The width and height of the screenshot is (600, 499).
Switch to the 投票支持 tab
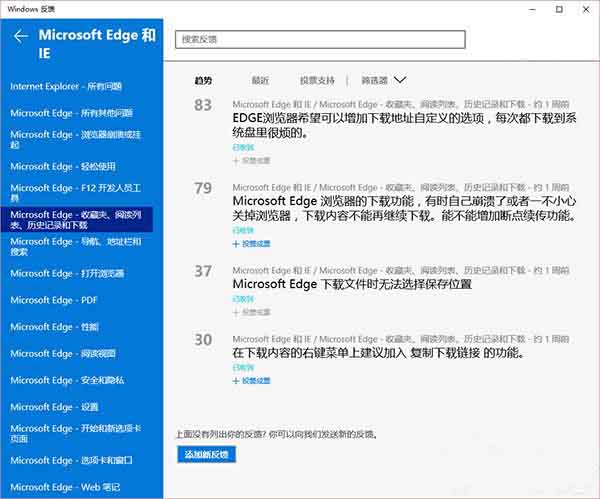pos(317,80)
